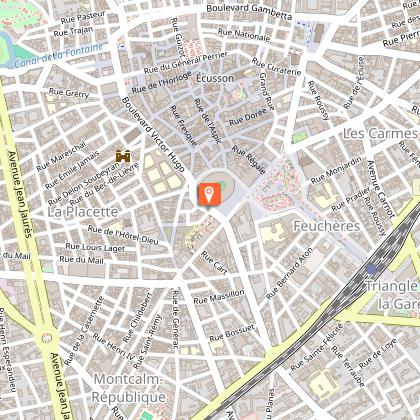Click the Feuchères neighborhood label
The height and width of the screenshot is (420, 420).
click(x=327, y=226)
